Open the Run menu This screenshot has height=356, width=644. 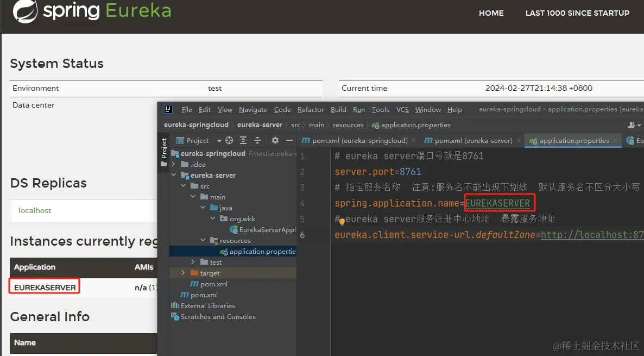click(x=359, y=109)
